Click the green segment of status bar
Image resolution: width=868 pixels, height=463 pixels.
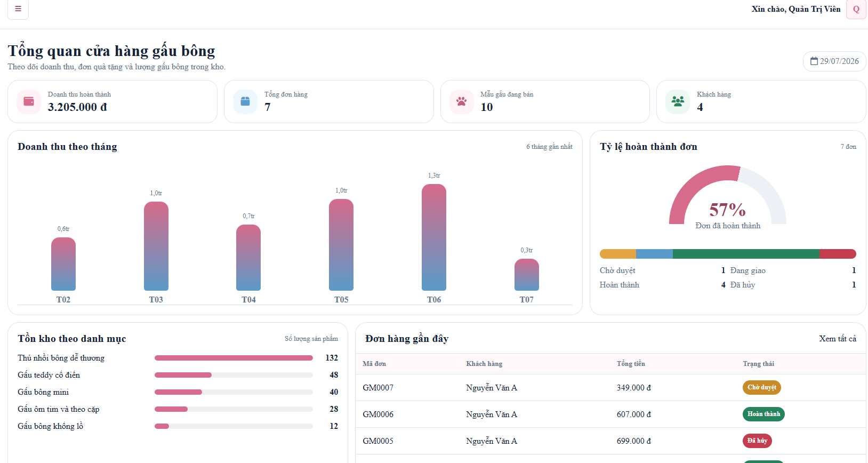746,254
